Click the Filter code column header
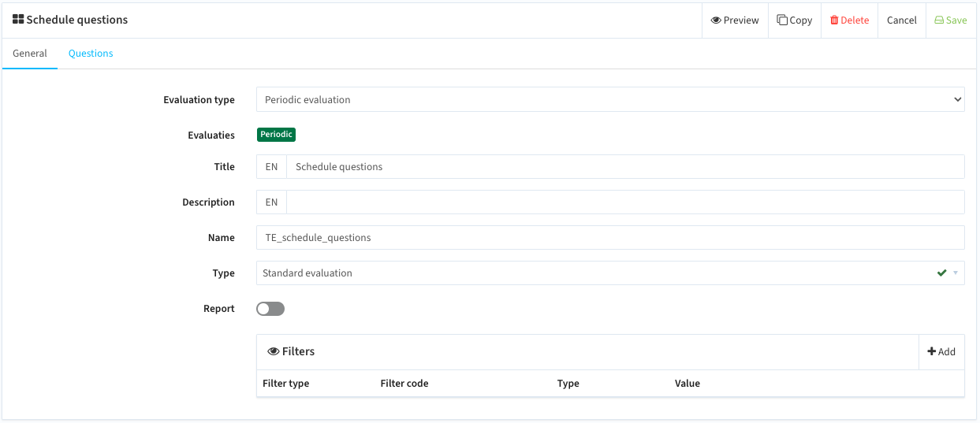This screenshot has height=423, width=980. (x=404, y=384)
